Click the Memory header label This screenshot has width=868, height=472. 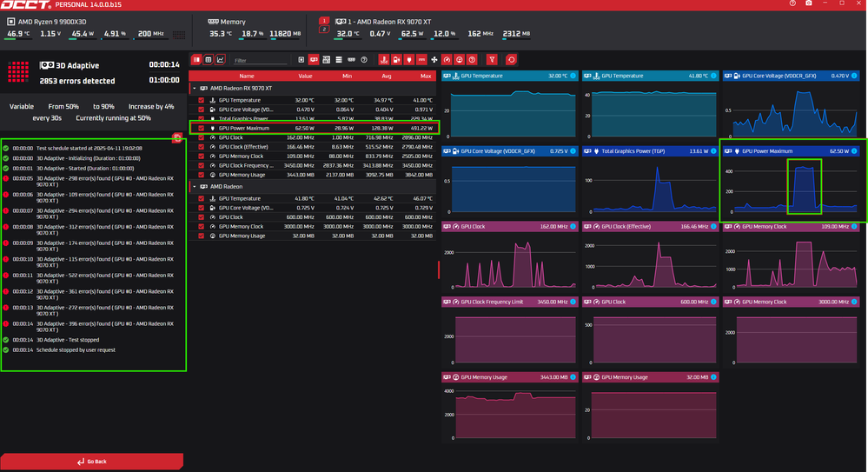pos(233,22)
